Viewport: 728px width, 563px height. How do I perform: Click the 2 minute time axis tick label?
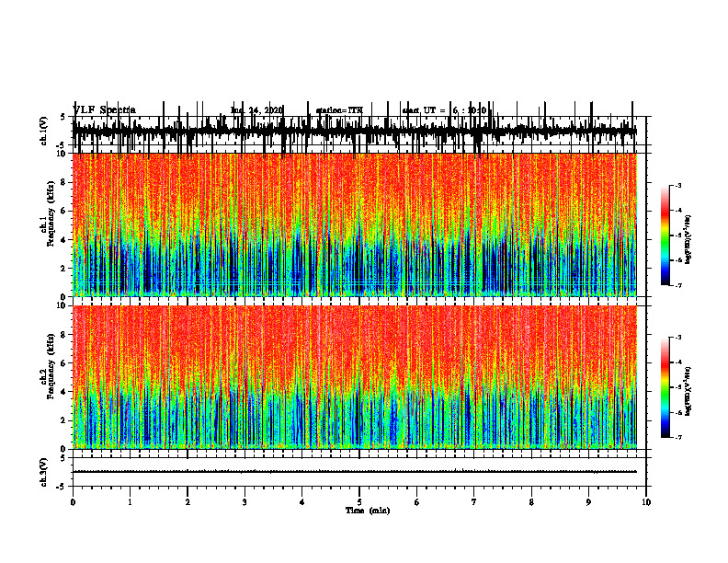click(x=188, y=502)
